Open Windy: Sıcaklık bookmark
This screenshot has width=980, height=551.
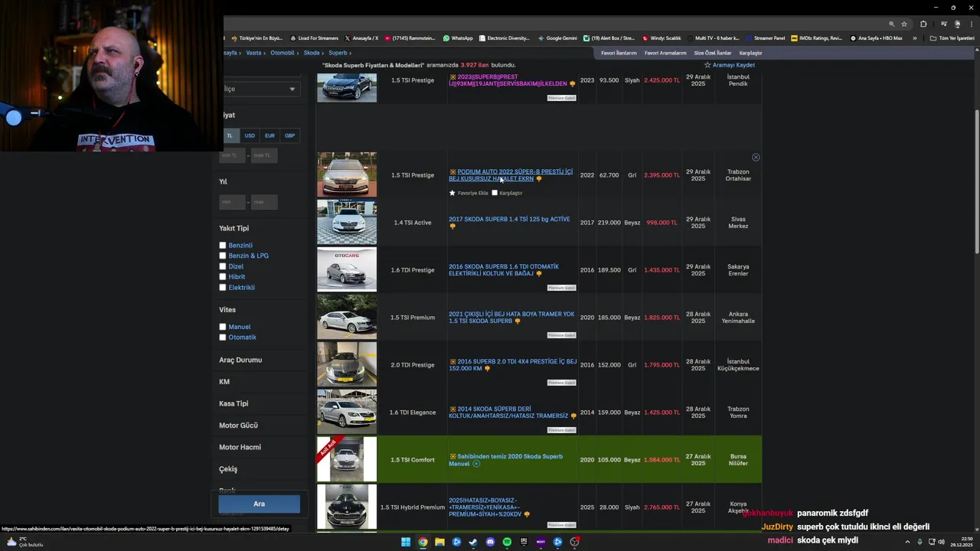[x=662, y=38]
